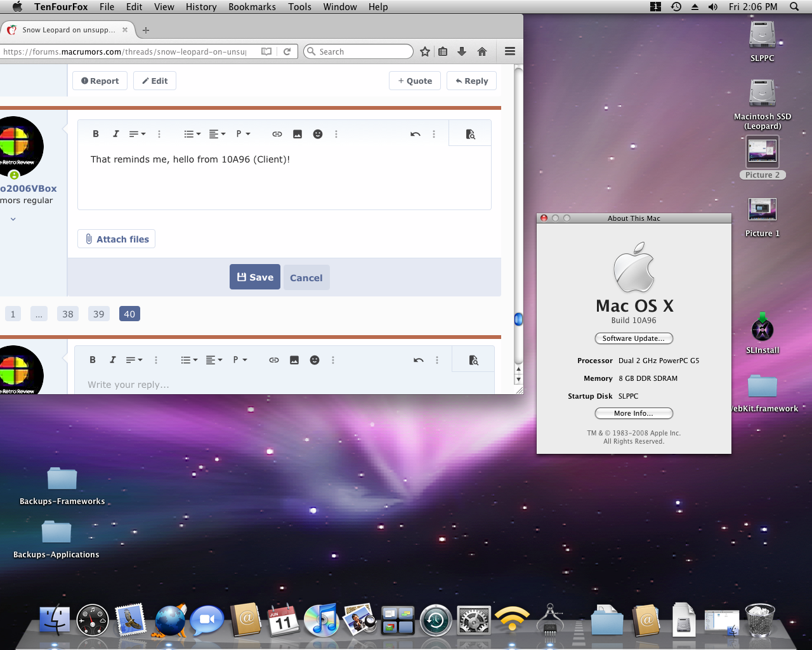The height and width of the screenshot is (650, 812).
Task: Click the Write your reply text area
Action: [x=284, y=385]
